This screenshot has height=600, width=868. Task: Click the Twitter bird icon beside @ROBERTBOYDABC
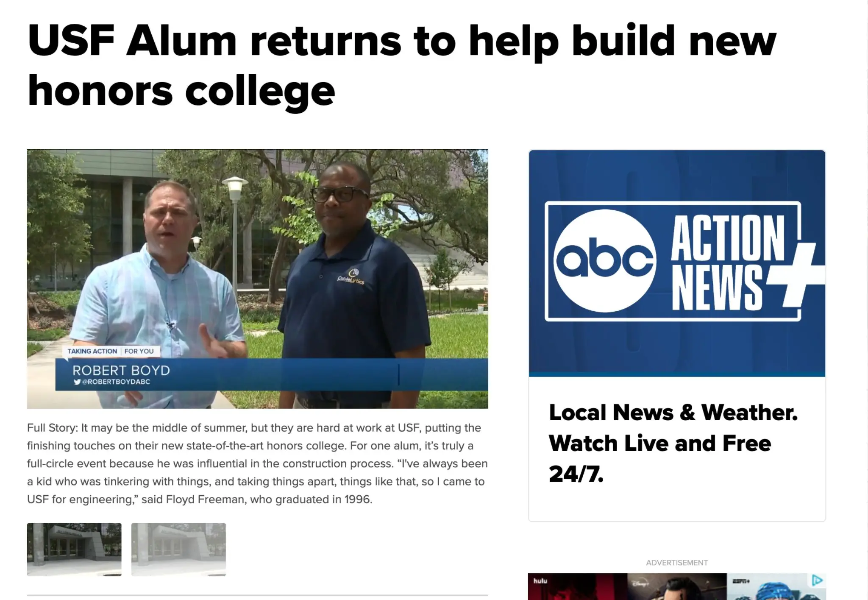77,382
